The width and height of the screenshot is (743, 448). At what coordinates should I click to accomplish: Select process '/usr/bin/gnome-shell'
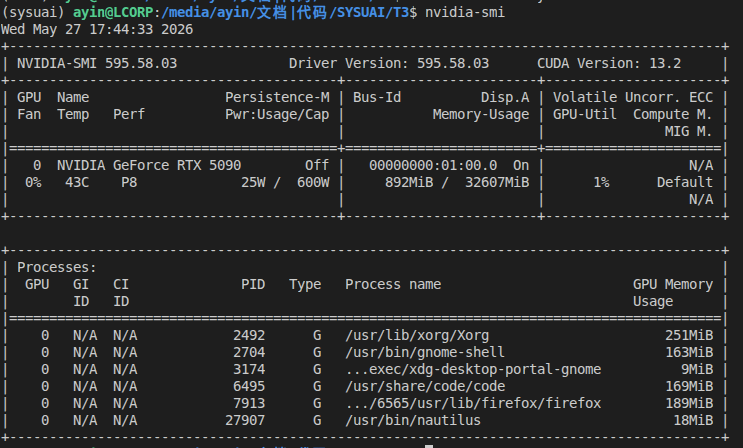tap(425, 353)
